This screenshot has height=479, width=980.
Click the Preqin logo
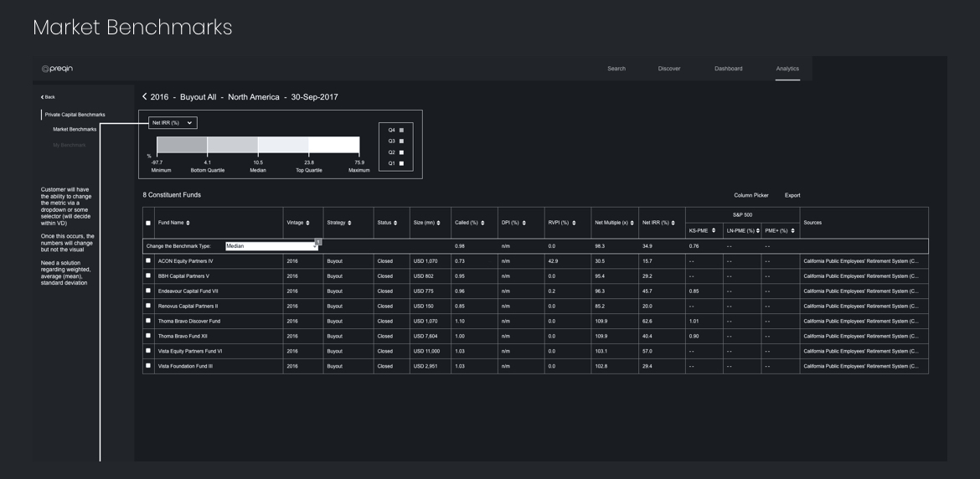coord(57,69)
